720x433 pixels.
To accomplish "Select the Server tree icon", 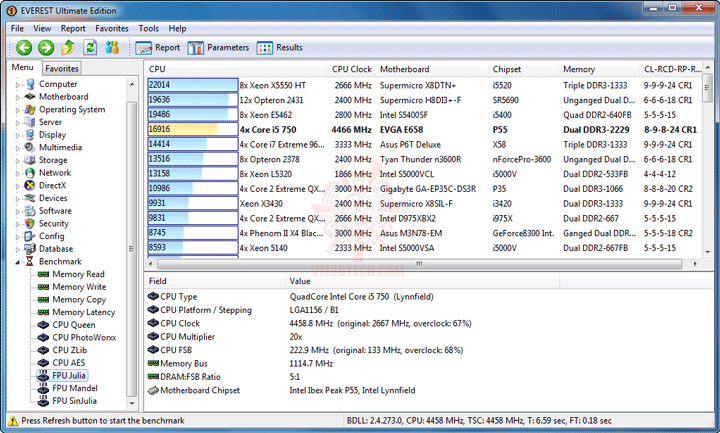I will [30, 122].
